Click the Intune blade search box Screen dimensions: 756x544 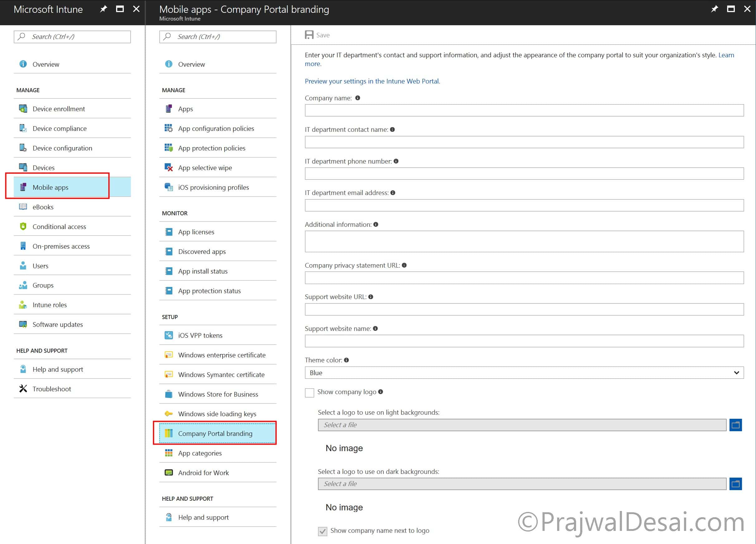pyautogui.click(x=72, y=37)
